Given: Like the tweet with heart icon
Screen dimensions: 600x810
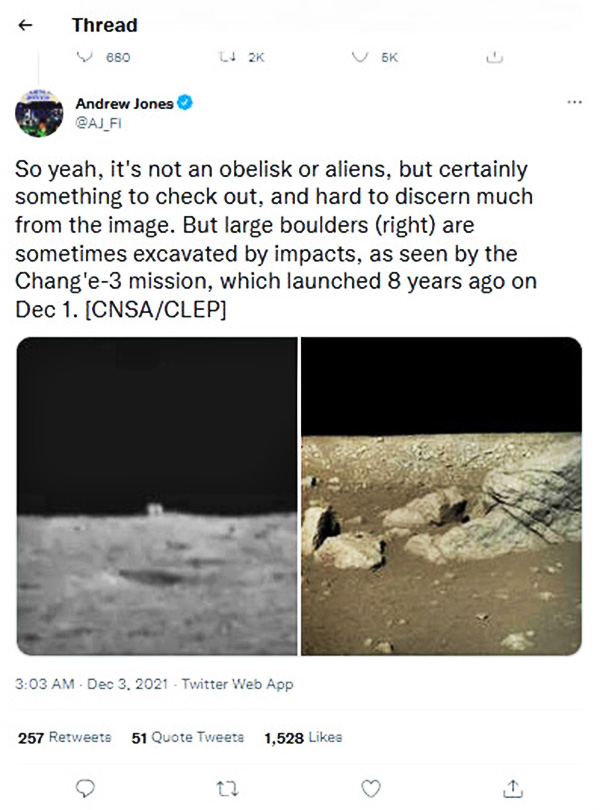Looking at the screenshot, I should point(370,787).
